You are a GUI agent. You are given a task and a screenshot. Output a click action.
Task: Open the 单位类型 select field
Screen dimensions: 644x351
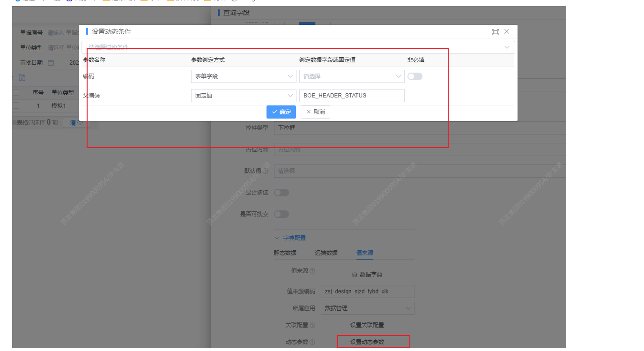[x=63, y=48]
